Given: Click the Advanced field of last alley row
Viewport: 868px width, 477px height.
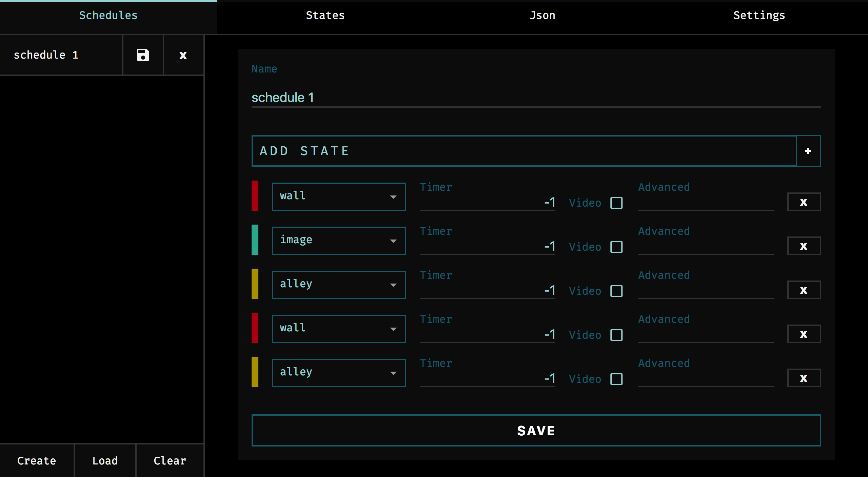Looking at the screenshot, I should point(706,379).
